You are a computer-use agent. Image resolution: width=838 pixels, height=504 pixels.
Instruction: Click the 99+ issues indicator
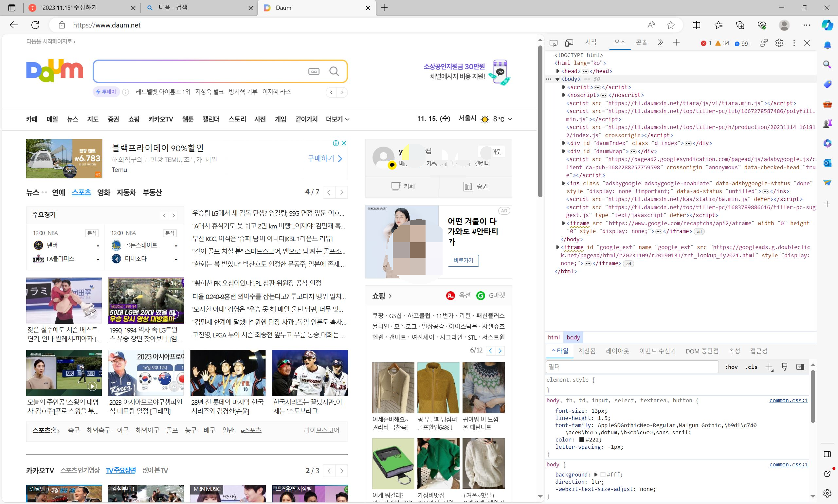[743, 44]
